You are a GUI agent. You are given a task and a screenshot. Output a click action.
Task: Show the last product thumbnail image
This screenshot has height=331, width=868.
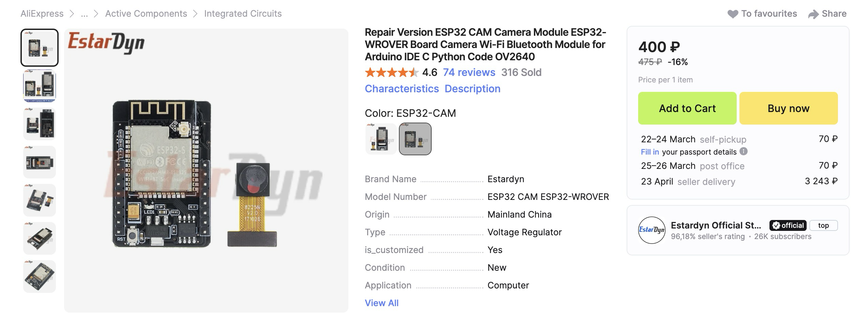pos(40,276)
